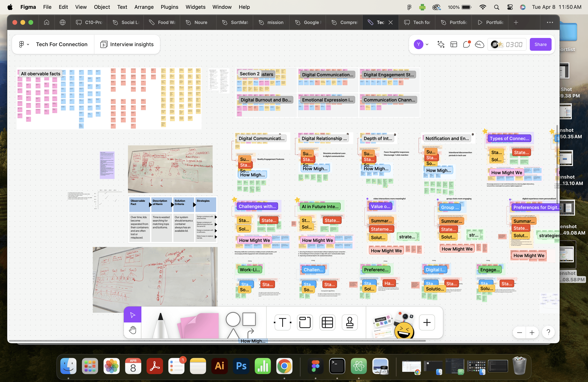The width and height of the screenshot is (588, 382).
Task: Toggle the move cursor tool
Action: coord(133,315)
